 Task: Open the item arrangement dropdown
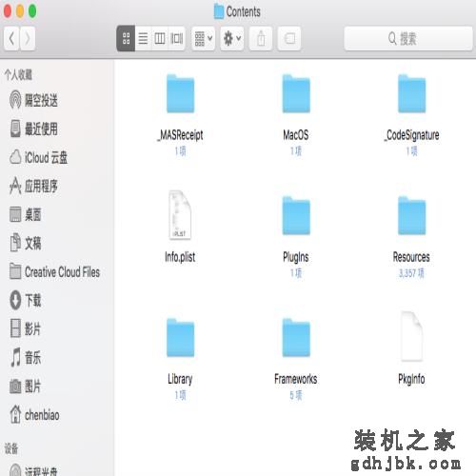coord(204,38)
